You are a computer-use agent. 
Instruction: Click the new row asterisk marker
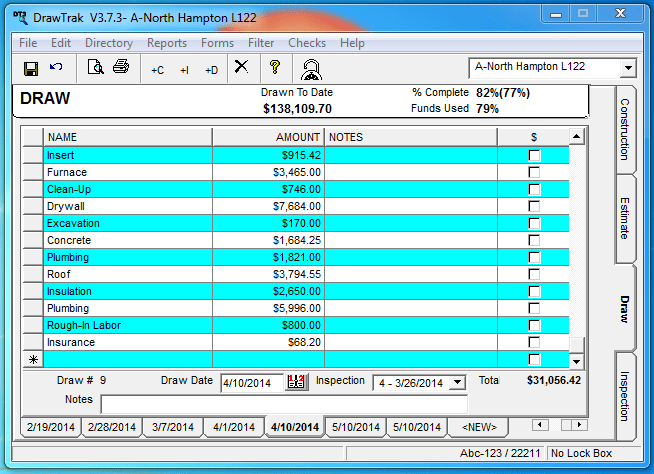33,359
